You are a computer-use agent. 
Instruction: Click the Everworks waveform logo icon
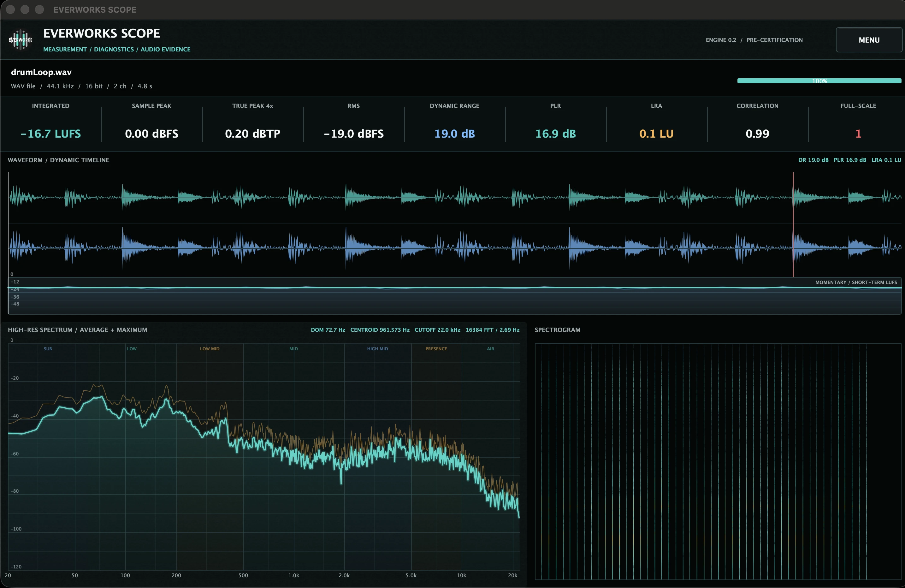click(21, 40)
